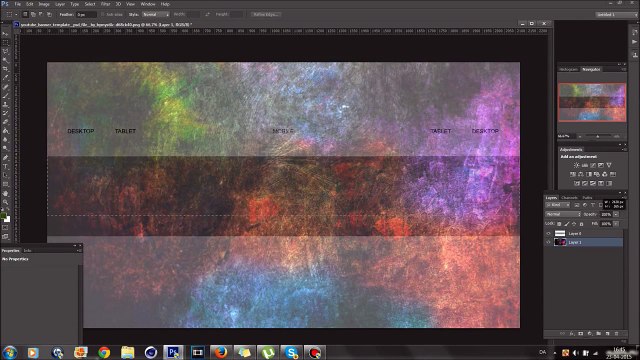The width and height of the screenshot is (640, 360).
Task: Click the foreground color swatch
Action: click(x=4, y=216)
